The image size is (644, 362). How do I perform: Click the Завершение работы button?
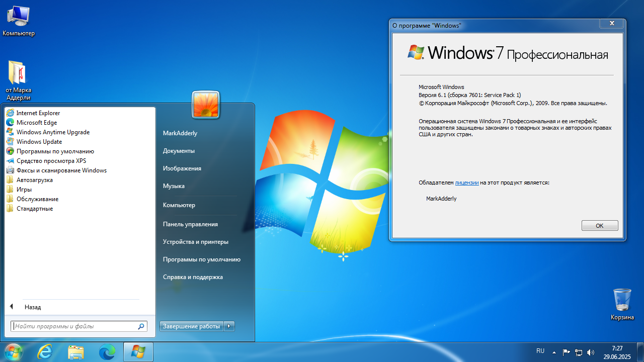tap(192, 326)
